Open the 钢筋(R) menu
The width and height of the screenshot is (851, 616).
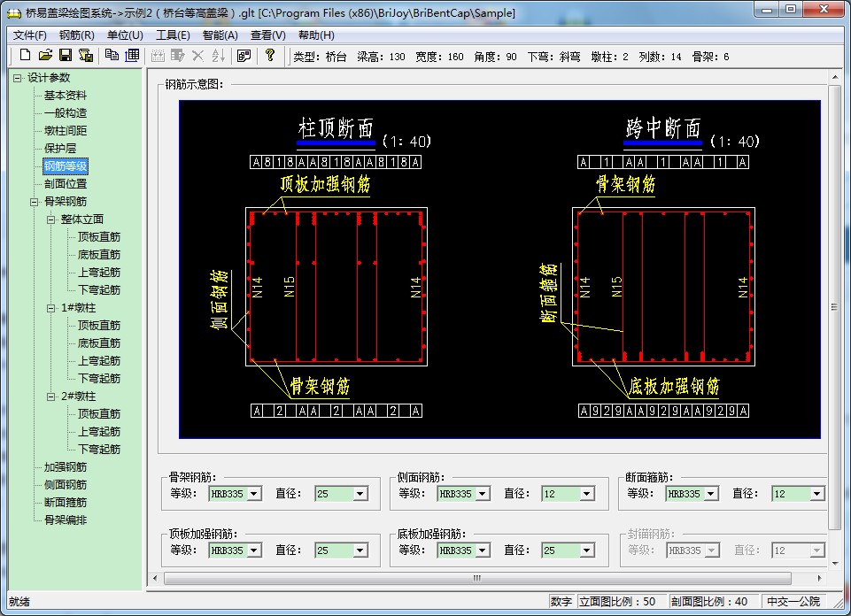[77, 35]
